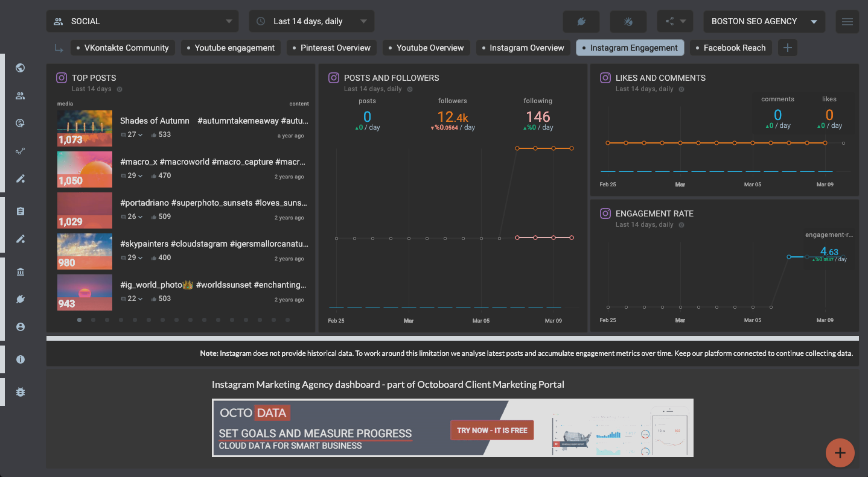Click the 12.4k followers value
The height and width of the screenshot is (477, 868).
click(x=453, y=117)
